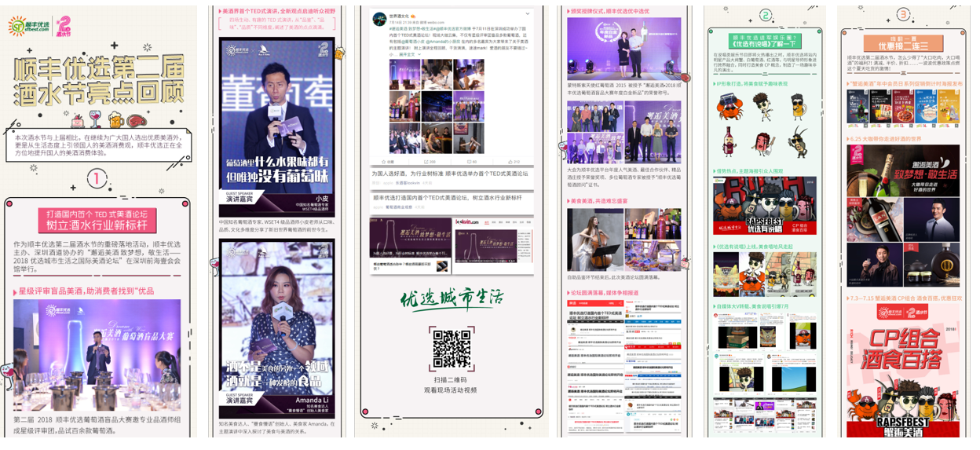Screen dimensions: 980x450
Task: Click heading 论坛圆满落幕,媒体争相报道
Action: pos(604,292)
